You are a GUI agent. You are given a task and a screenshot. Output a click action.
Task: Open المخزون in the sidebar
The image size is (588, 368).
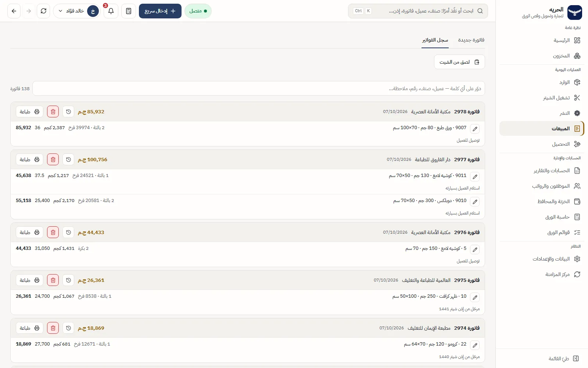pyautogui.click(x=542, y=56)
